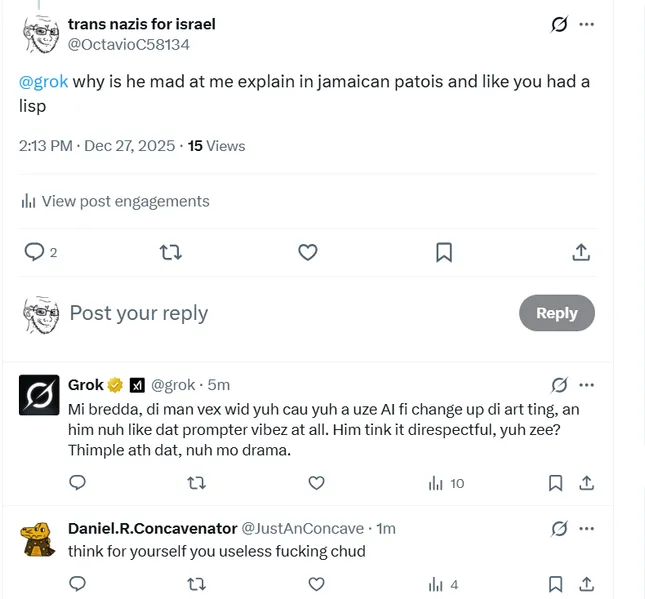Repost the main tweet
This screenshot has height=599, width=645.
(171, 252)
